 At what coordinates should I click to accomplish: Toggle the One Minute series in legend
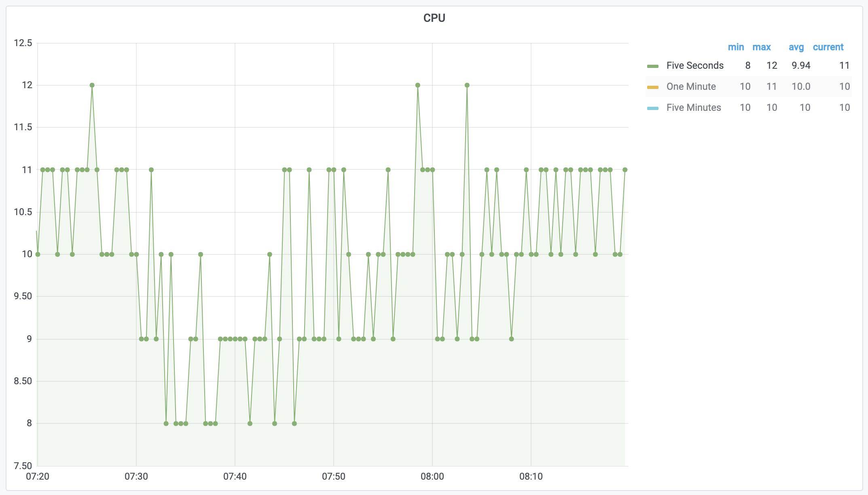691,87
